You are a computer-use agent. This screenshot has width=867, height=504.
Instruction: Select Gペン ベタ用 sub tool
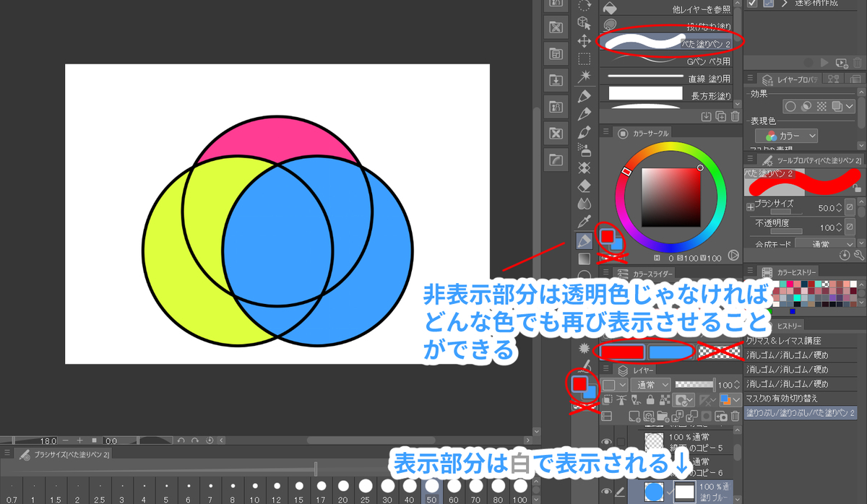665,61
